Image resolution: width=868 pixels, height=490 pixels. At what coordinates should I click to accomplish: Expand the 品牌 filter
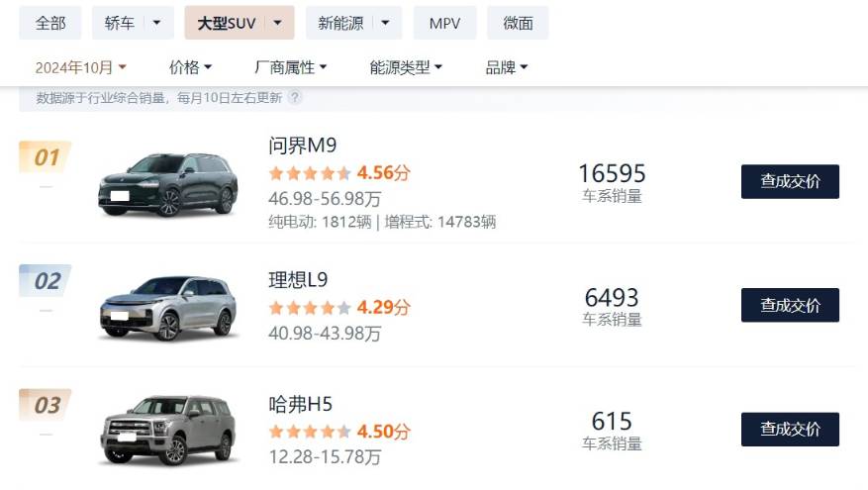point(507,67)
